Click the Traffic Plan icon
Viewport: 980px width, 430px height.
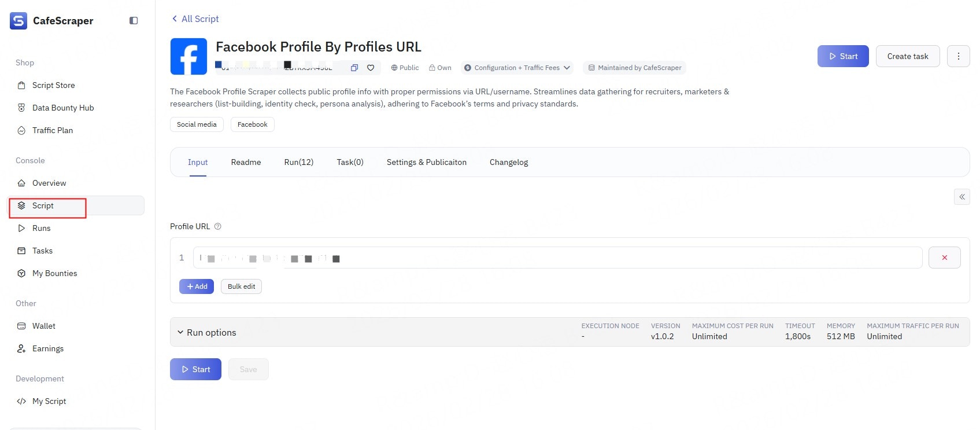(21, 130)
